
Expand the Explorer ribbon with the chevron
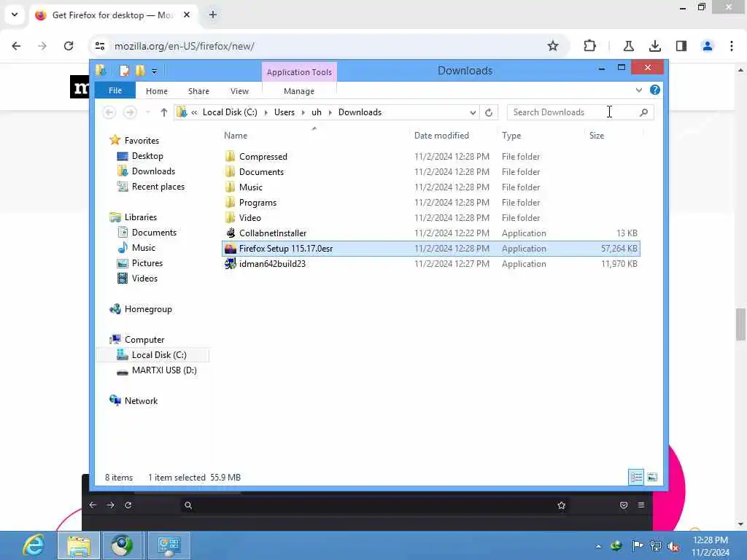(x=638, y=90)
